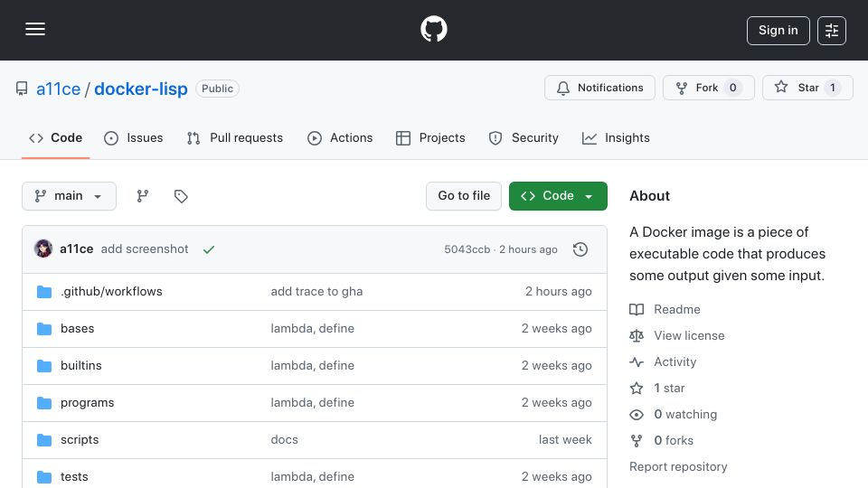Open the View license link
Image resolution: width=868 pixels, height=488 pixels.
(x=689, y=335)
